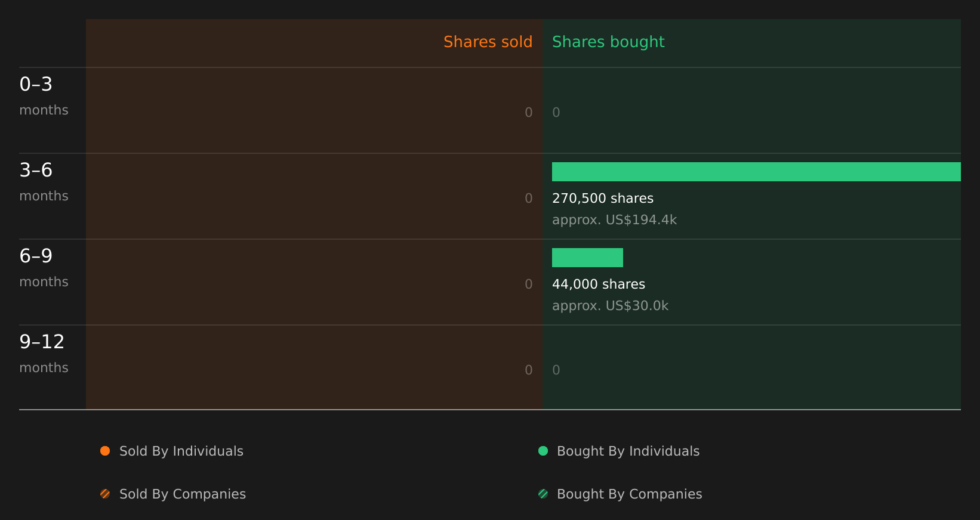The width and height of the screenshot is (980, 520).
Task: Click the 6–9 months green bought bar
Action: (x=587, y=258)
